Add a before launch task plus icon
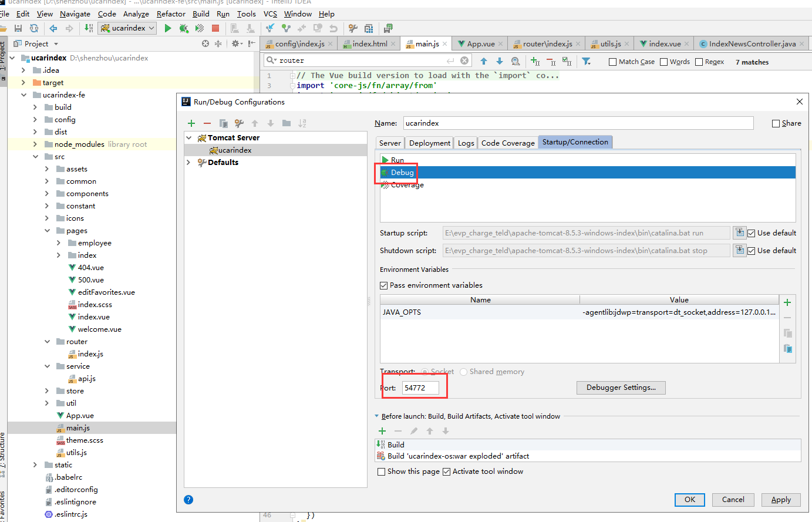Image resolution: width=812 pixels, height=522 pixels. point(382,431)
